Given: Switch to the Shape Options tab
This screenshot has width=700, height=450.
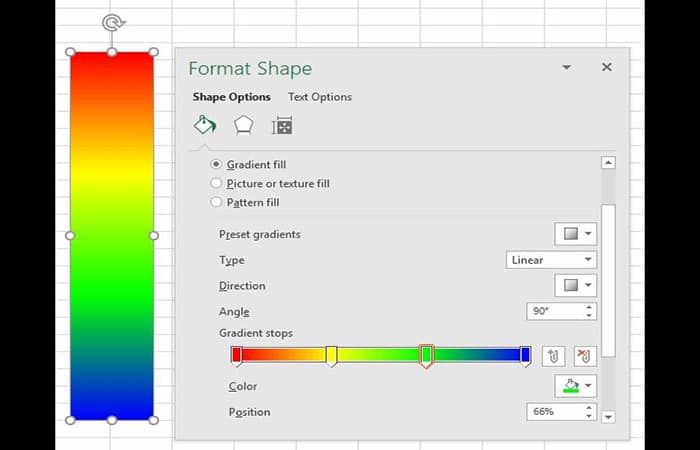Looking at the screenshot, I should (x=232, y=97).
